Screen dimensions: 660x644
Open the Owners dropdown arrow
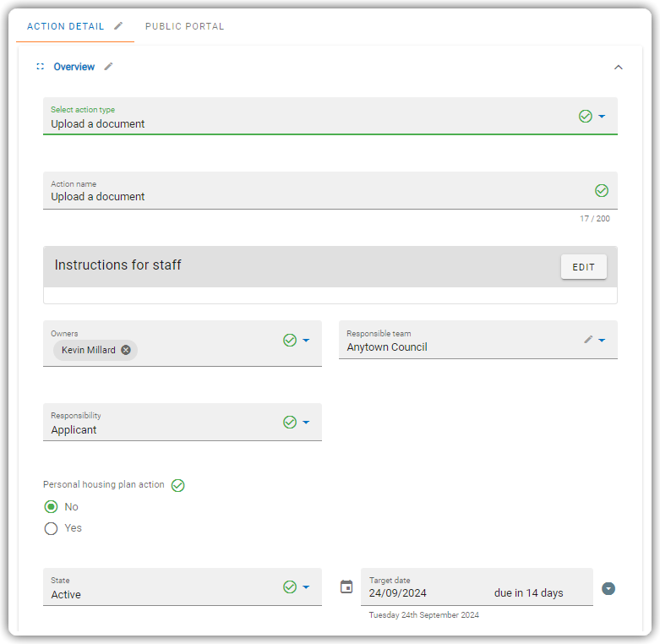(306, 340)
